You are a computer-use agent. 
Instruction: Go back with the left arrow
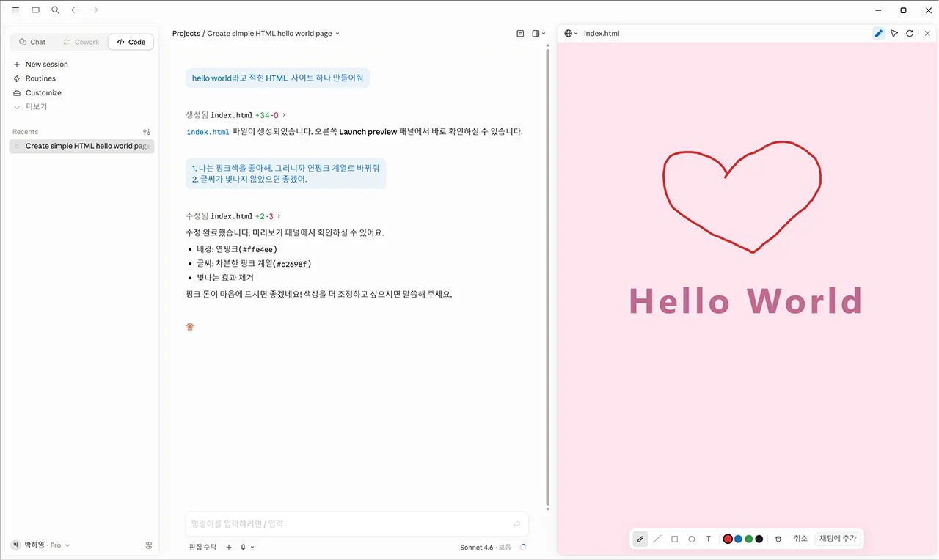[x=75, y=10]
